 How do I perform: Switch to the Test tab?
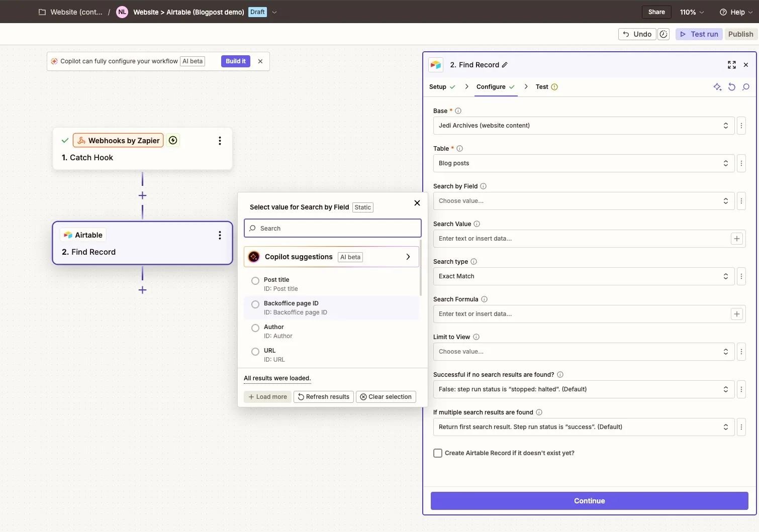click(542, 87)
